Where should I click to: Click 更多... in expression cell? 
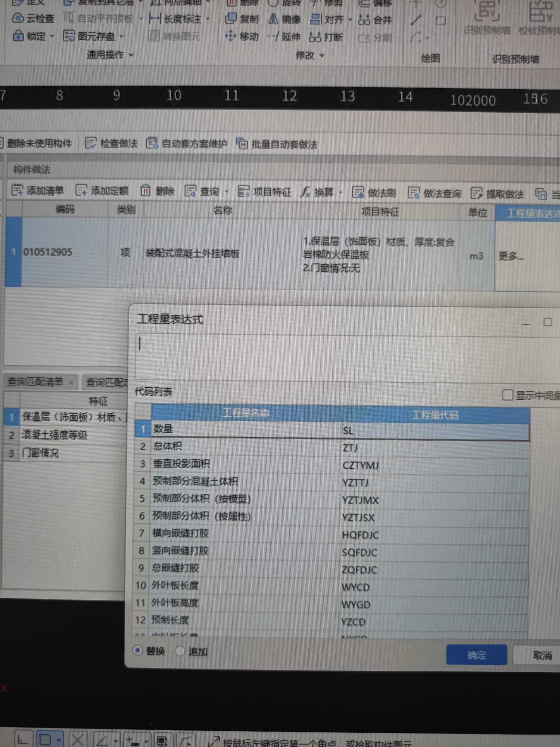tap(511, 256)
